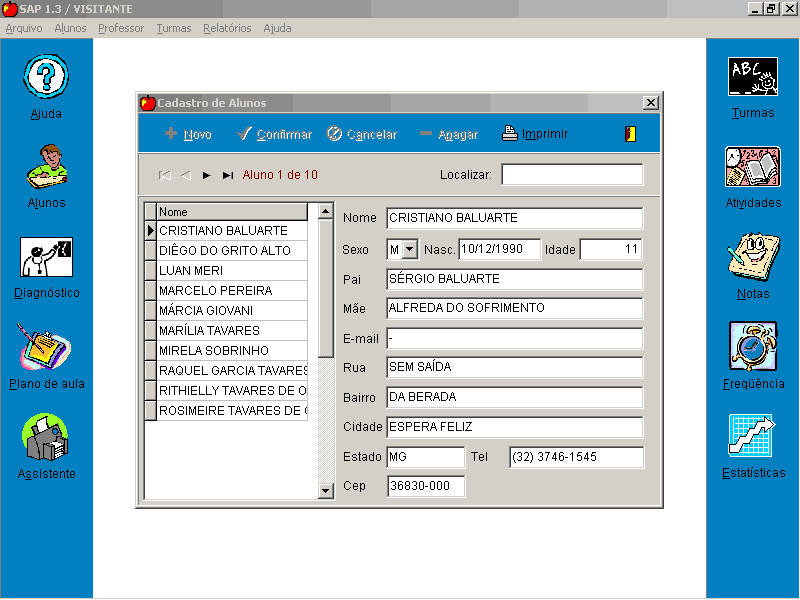Open the Notas notepad icon

(752, 258)
